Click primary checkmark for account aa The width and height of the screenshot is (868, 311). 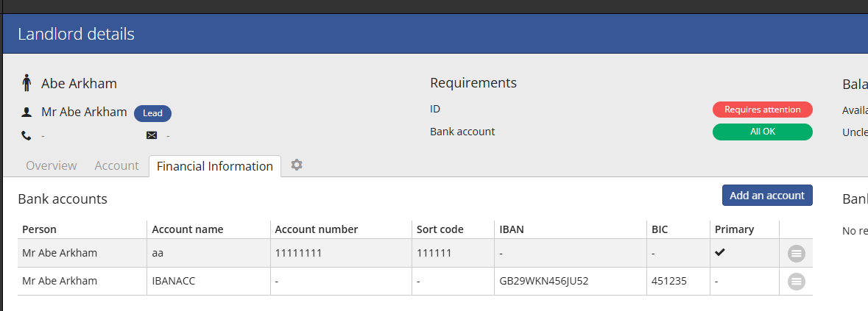[x=720, y=253]
